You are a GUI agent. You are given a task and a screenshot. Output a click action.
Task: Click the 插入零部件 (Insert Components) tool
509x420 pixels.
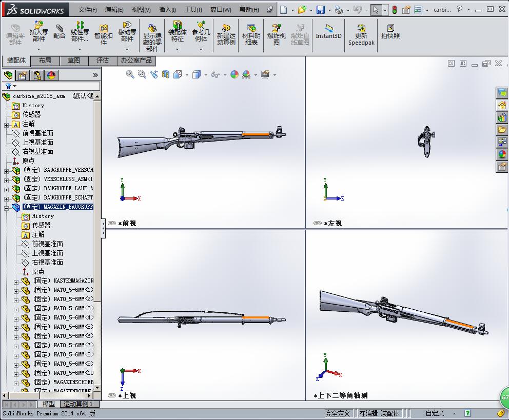(38, 31)
